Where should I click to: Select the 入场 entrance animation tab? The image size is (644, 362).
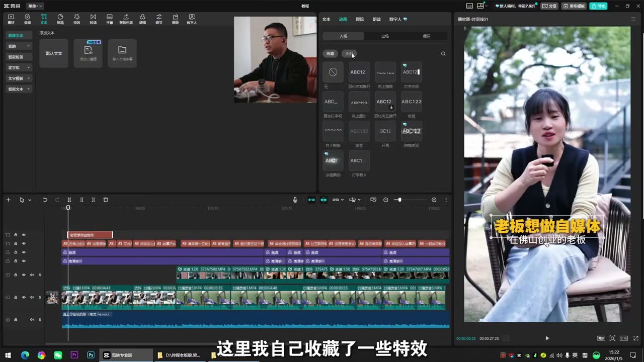tap(343, 36)
